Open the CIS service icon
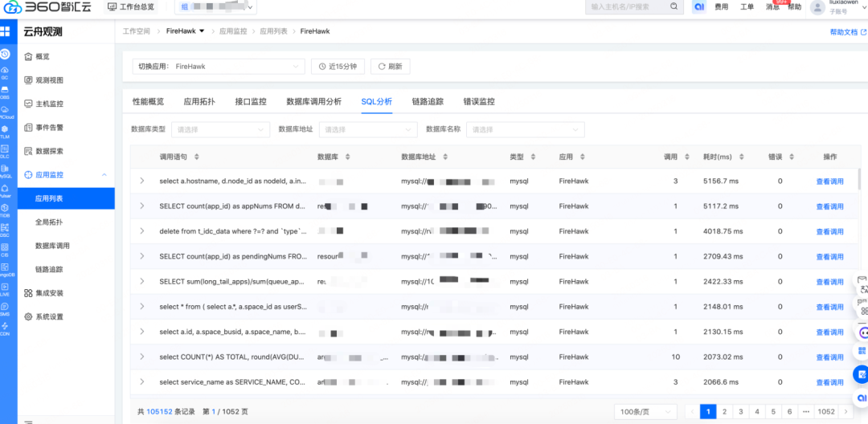Image resolution: width=868 pixels, height=424 pixels. point(5,250)
